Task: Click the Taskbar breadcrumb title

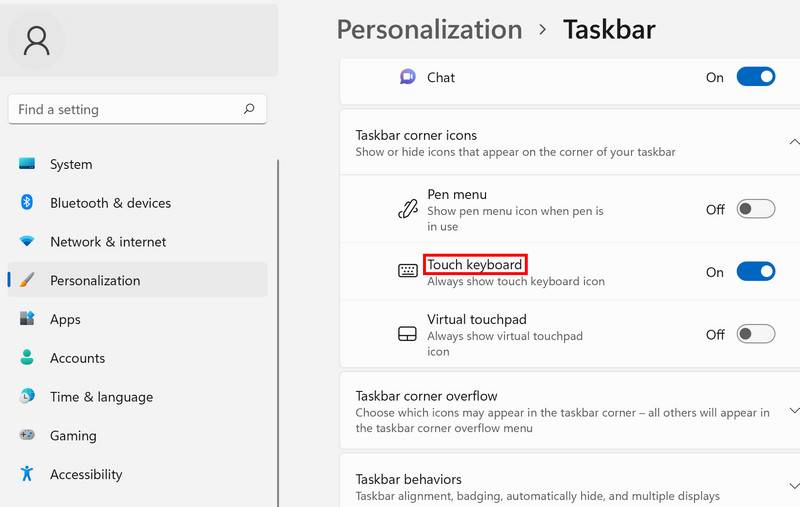Action: coord(609,30)
